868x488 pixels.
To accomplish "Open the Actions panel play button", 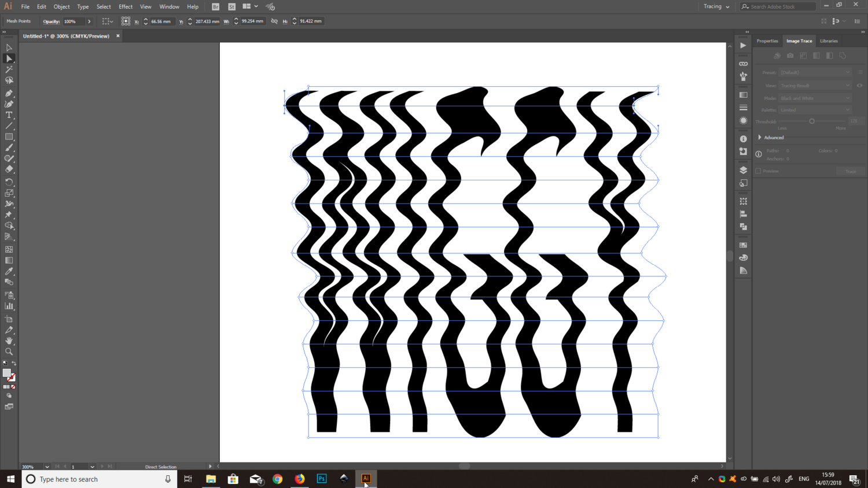I will click(744, 45).
